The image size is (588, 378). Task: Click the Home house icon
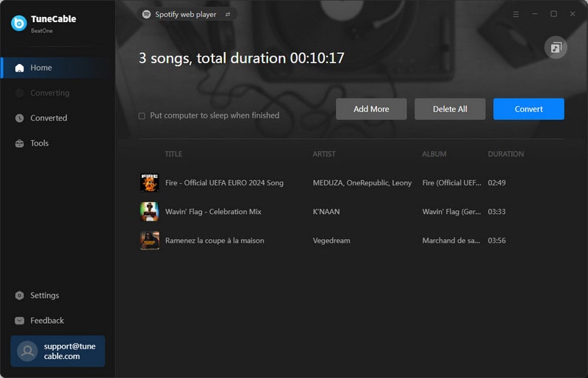click(x=20, y=68)
